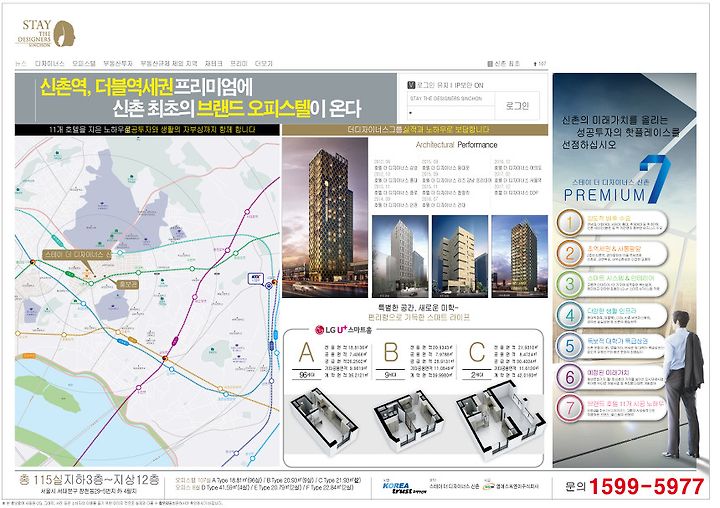Viewport: 720px width, 508px height.
Task: Click the 스테이 더 디자이너스 map location label
Action: click(x=77, y=254)
